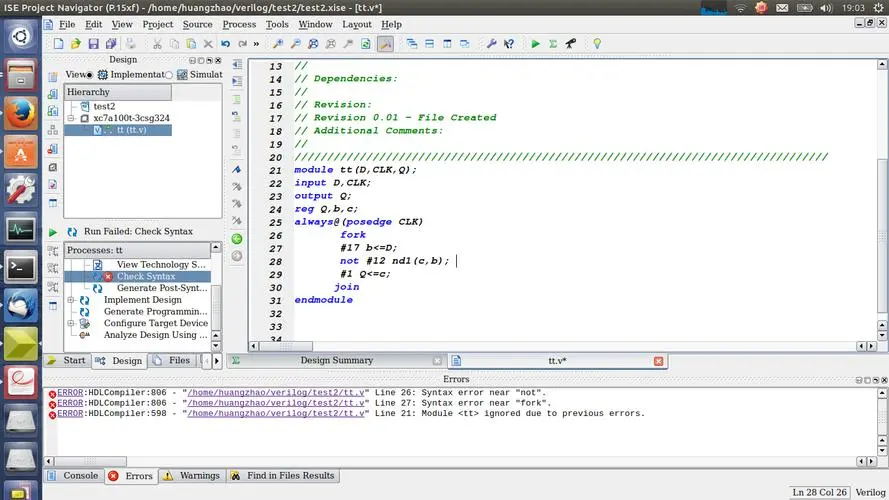Click the Save file toolbar icon
The image size is (889, 500).
pos(93,44)
